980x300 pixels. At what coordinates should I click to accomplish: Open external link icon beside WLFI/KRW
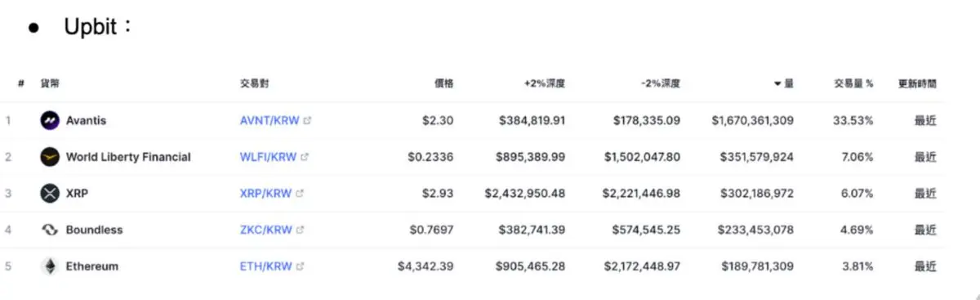[305, 157]
